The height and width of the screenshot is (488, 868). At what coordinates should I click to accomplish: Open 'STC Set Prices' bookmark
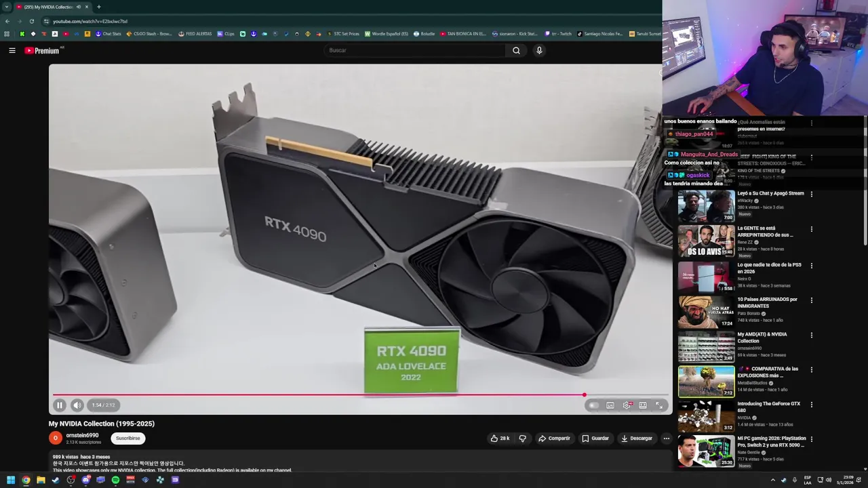coord(343,34)
